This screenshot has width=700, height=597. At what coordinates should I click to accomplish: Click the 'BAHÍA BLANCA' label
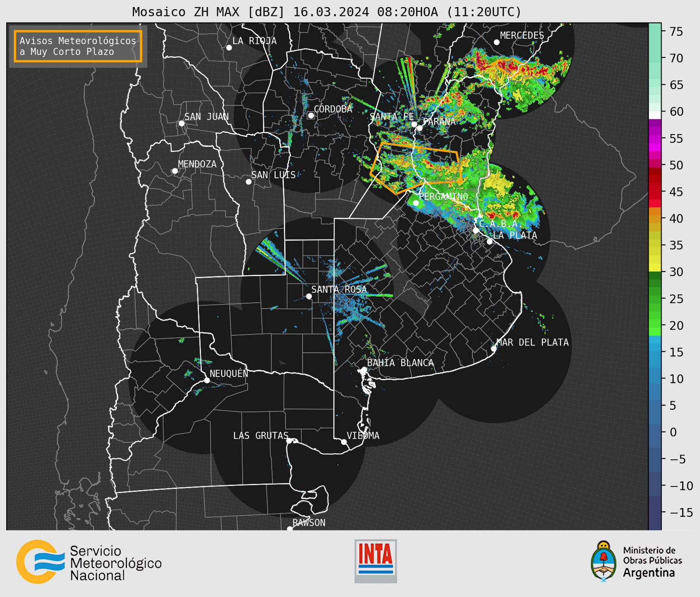400,363
